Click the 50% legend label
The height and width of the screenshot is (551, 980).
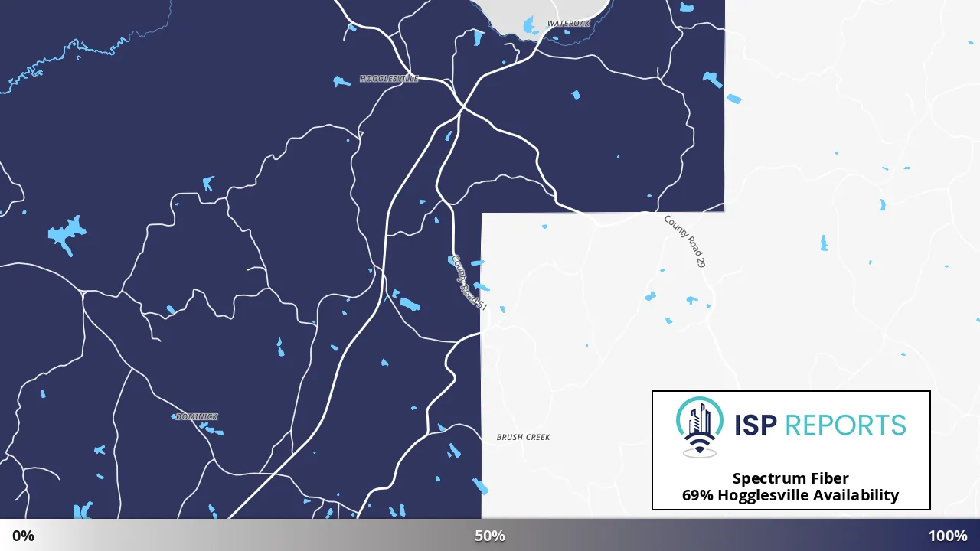coord(490,536)
